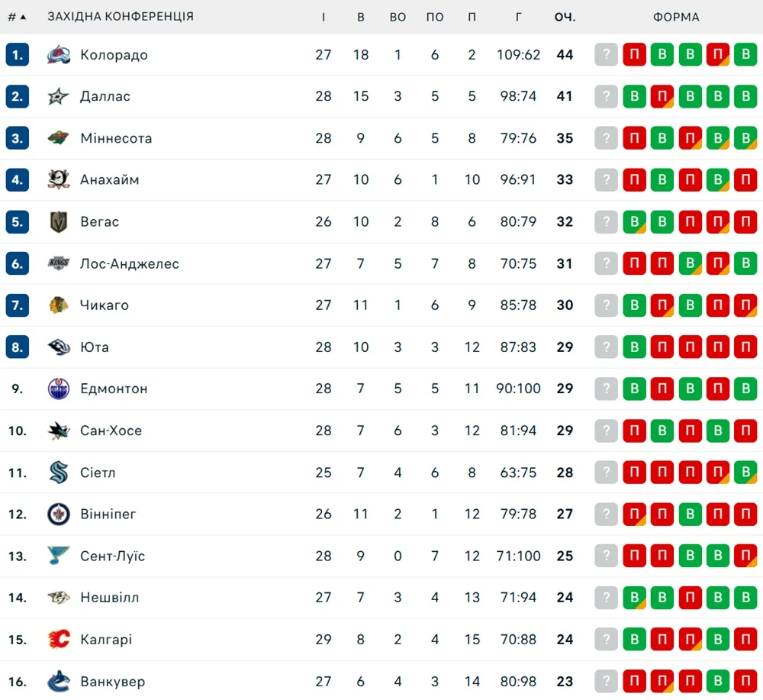Click the Minnesota Wild team logo
The width and height of the screenshot is (763, 700).
pyautogui.click(x=59, y=138)
